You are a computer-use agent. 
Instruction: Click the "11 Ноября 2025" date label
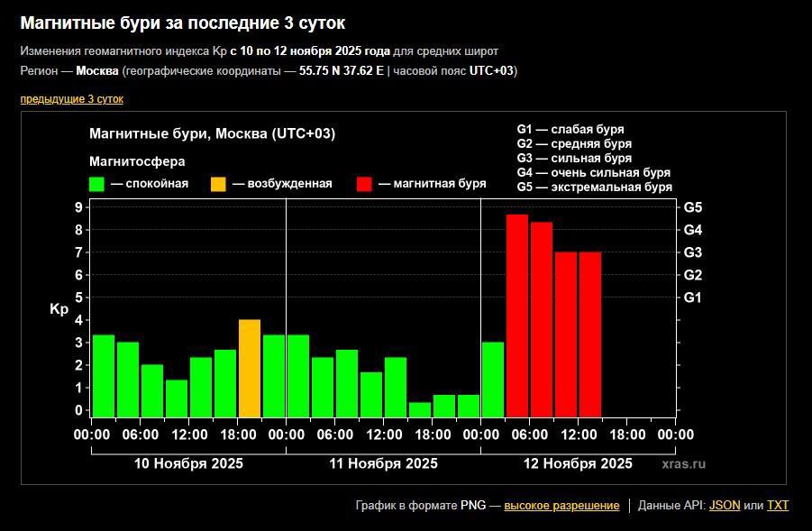coord(383,464)
